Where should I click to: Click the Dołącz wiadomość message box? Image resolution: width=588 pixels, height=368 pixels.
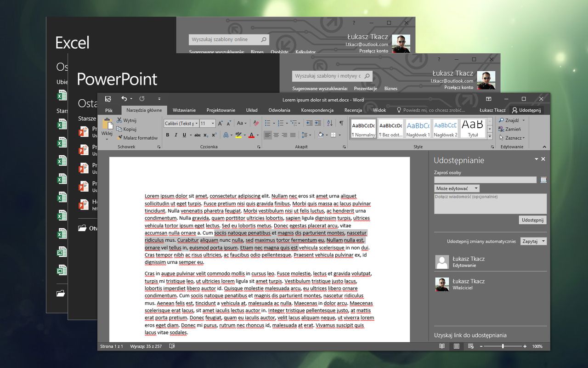(491, 204)
